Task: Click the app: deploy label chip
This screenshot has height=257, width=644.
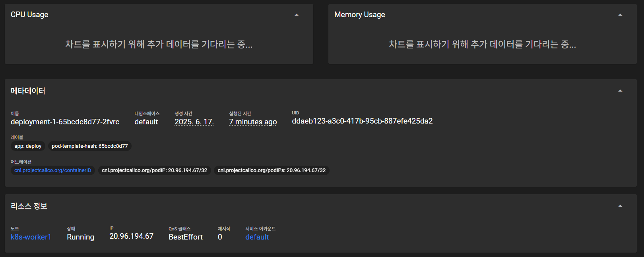Action: pyautogui.click(x=28, y=146)
